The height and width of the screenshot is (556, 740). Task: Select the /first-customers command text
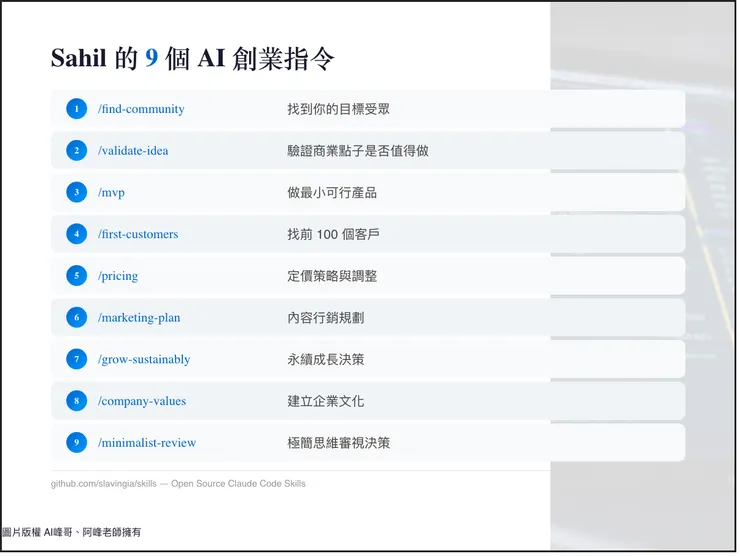(138, 234)
